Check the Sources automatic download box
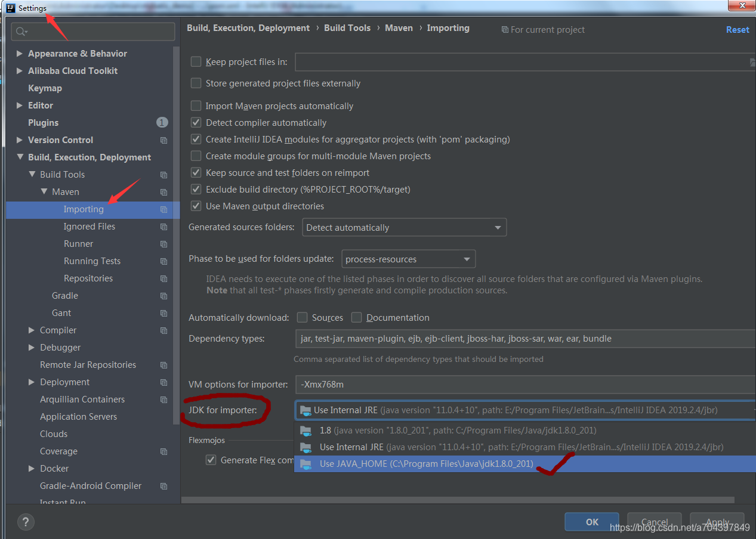Image resolution: width=756 pixels, height=539 pixels. click(303, 318)
